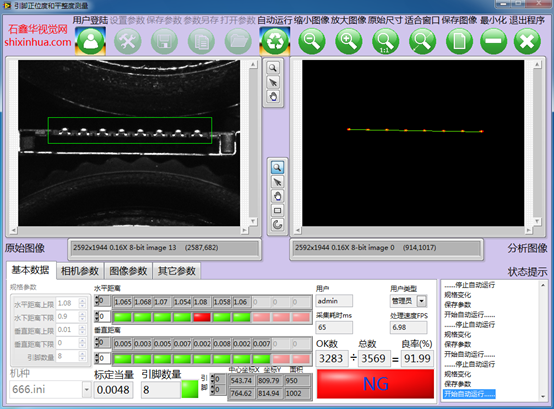Click the 缩小图像 zoom-out magnifier icon
The height and width of the screenshot is (409, 554).
point(312,41)
